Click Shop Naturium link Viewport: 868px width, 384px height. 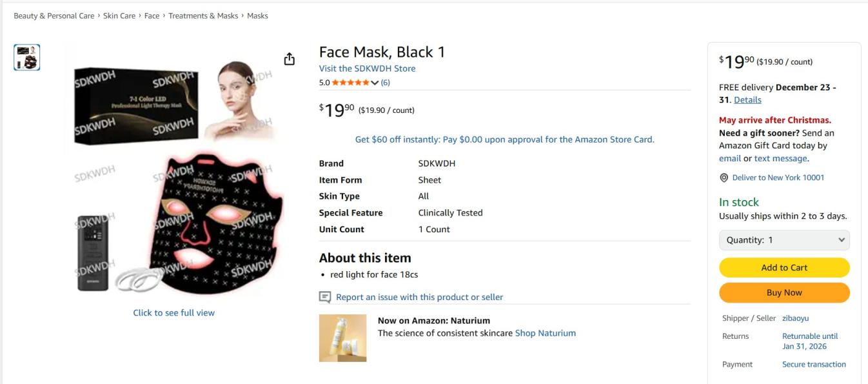tap(545, 333)
